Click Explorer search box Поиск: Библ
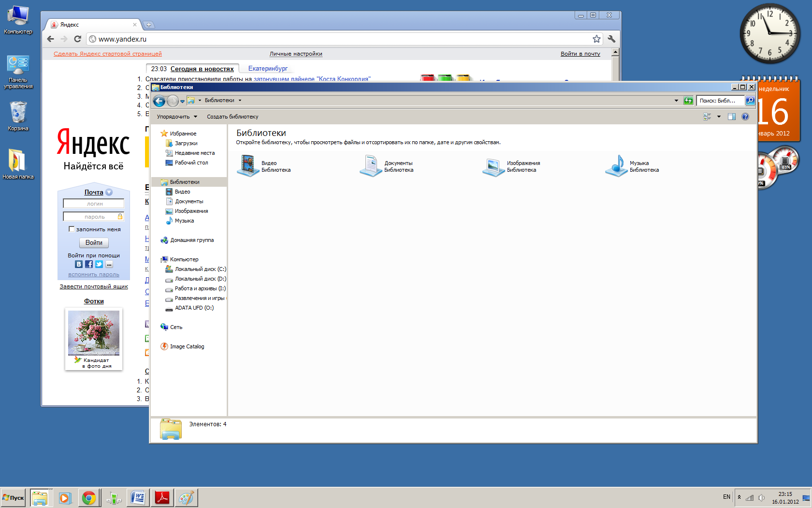This screenshot has width=812, height=508. 720,101
